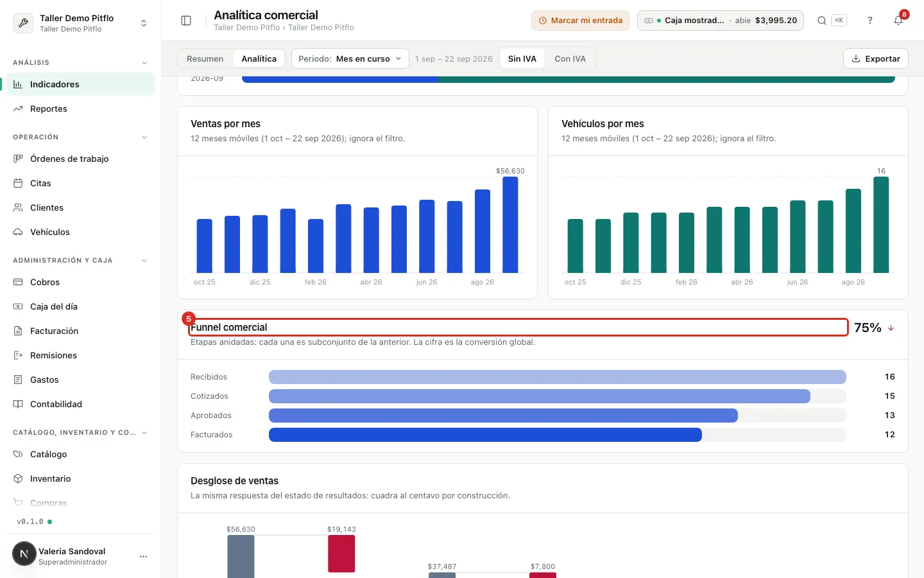
Task: Click the Reportes trend icon
Action: click(18, 109)
